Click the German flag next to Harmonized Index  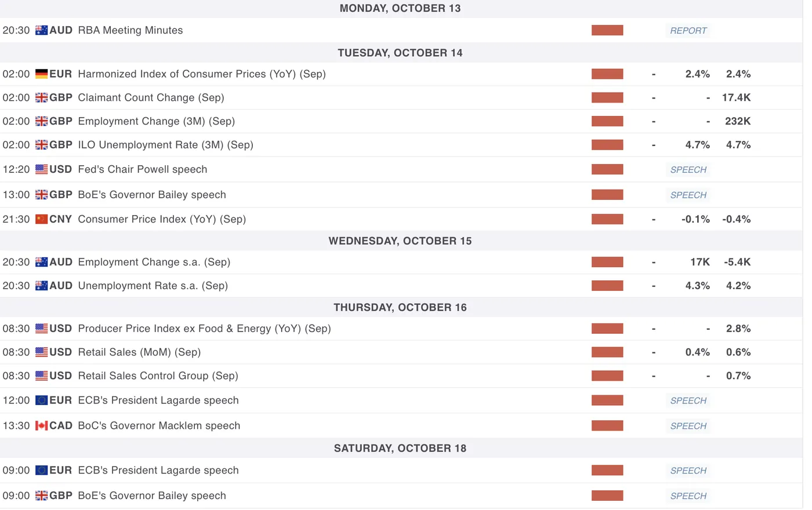[41, 74]
